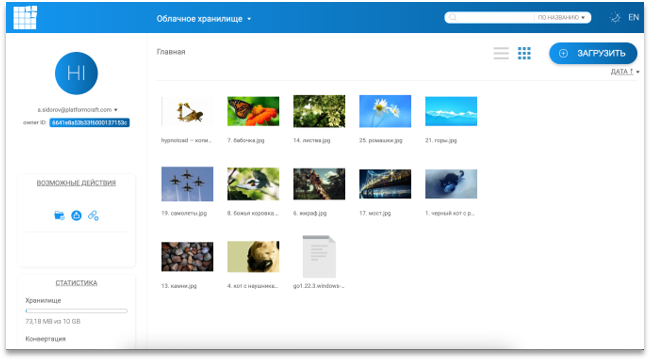Click the 'go1.22.3.windows-...' file name
Viewport: 650px width, 360px height.
click(x=319, y=286)
